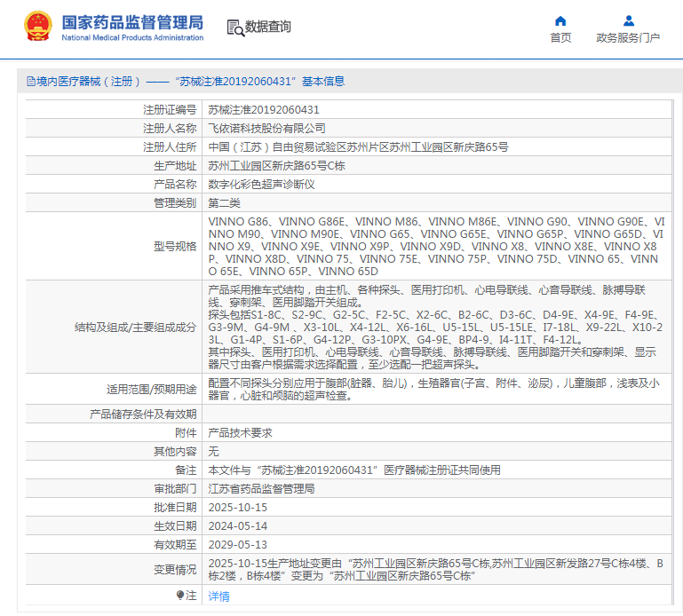Click the 国家药品监督管理局 site title
This screenshot has height=616, width=683.
coord(132,21)
